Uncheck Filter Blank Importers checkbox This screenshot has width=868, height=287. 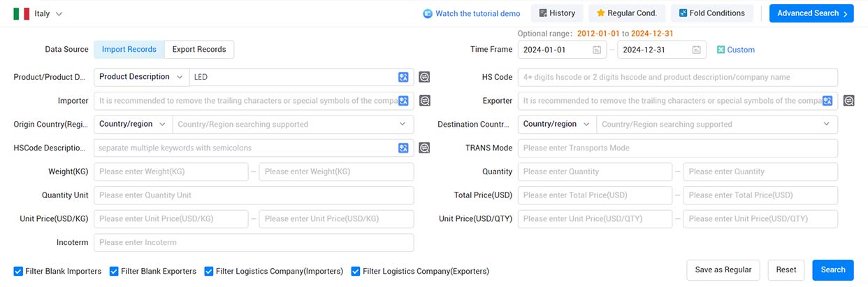pyautogui.click(x=18, y=271)
